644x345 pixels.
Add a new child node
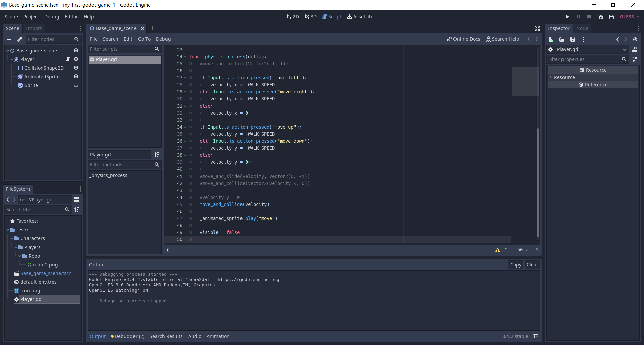click(9, 39)
